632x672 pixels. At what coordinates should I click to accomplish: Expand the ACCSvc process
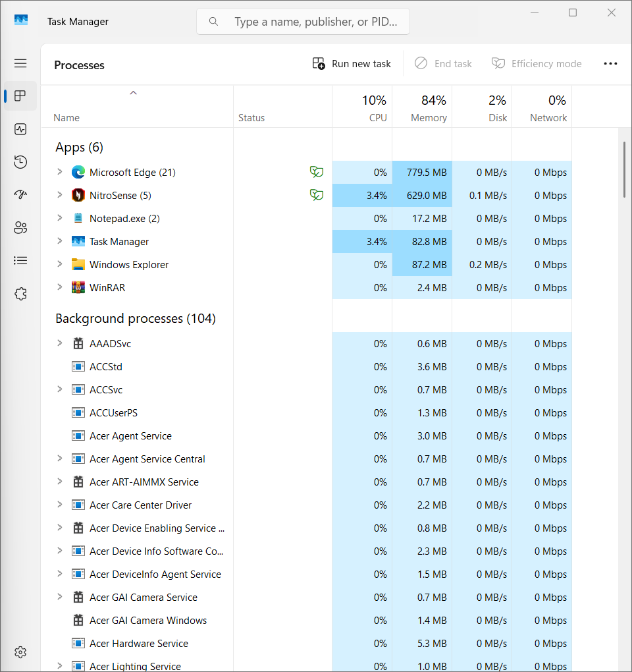pyautogui.click(x=59, y=389)
